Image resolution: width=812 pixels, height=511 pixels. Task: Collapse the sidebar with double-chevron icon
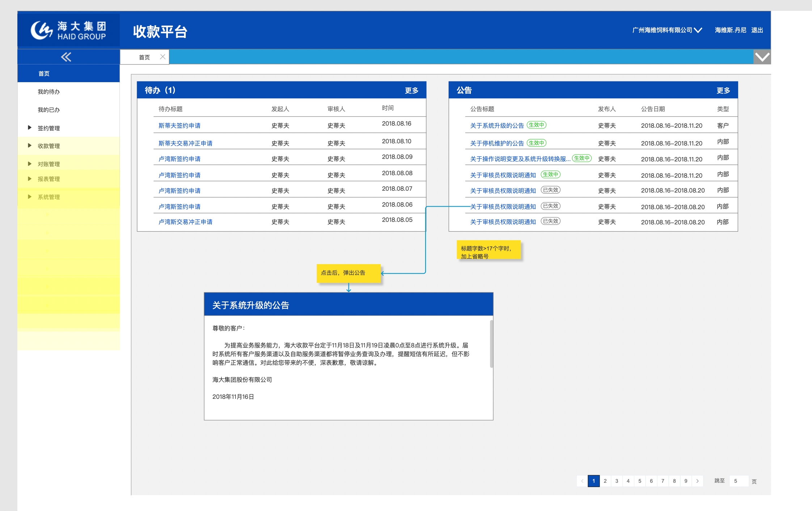point(66,57)
